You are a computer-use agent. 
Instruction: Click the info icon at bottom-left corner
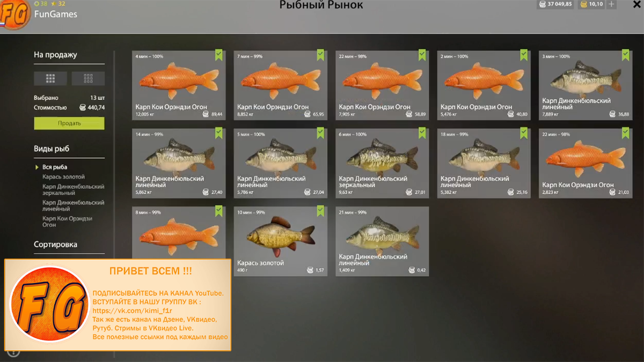pyautogui.click(x=13, y=352)
